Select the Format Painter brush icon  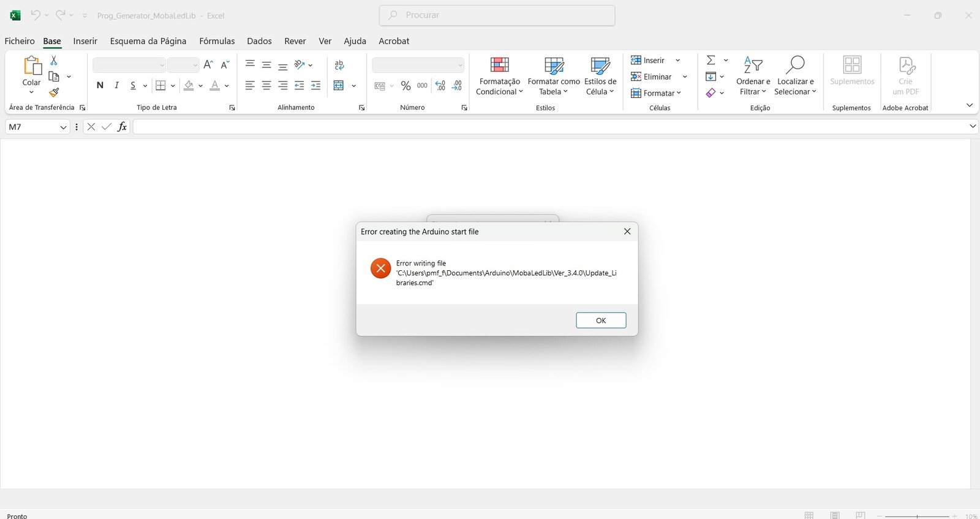point(54,93)
